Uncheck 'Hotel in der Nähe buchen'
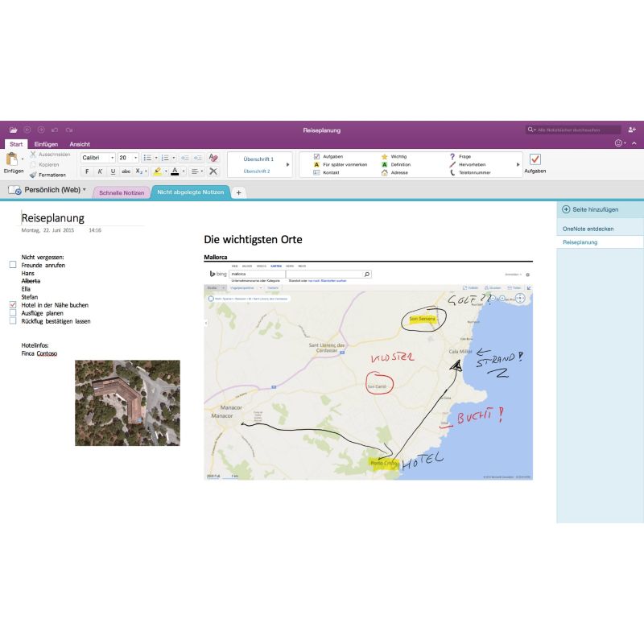The width and height of the screenshot is (644, 644). click(13, 305)
